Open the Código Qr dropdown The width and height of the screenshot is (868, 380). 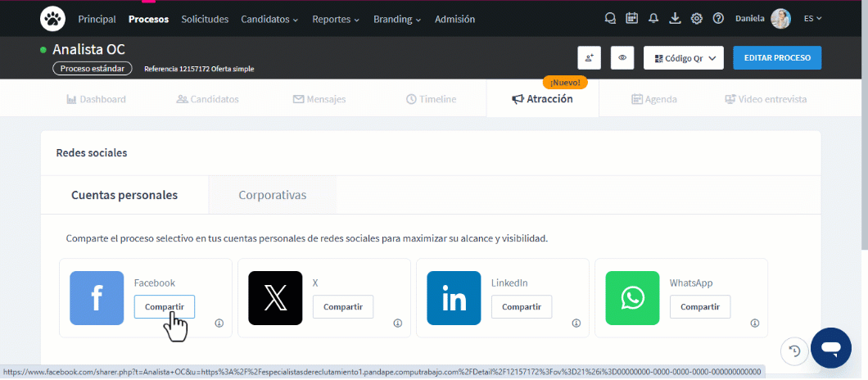tap(684, 57)
